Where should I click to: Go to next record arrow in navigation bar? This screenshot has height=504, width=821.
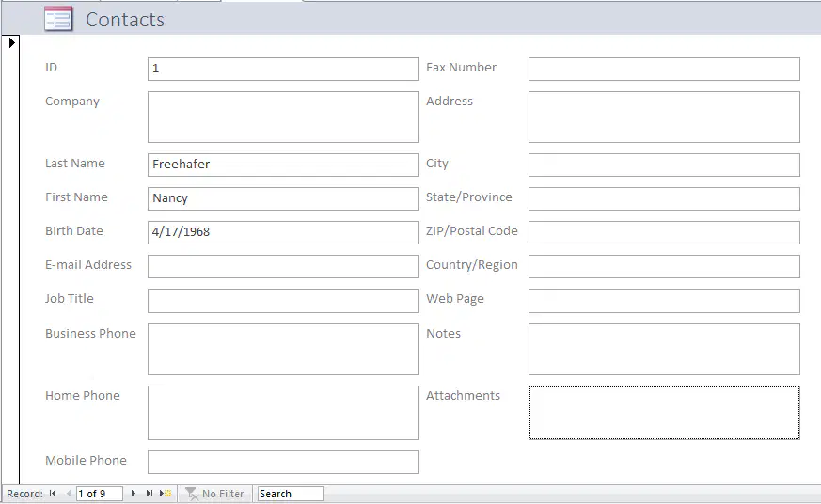[134, 493]
